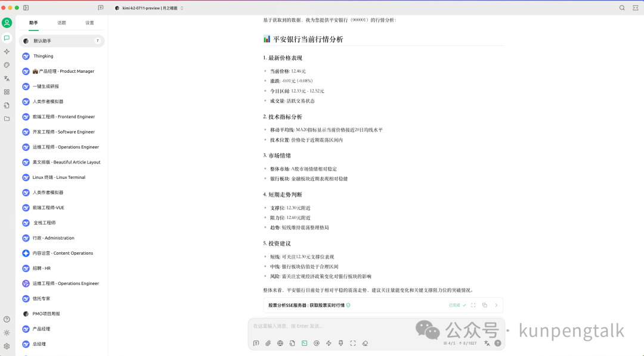This screenshot has width=644, height=356.
Task: Open the translate page from left sidebar
Action: click(7, 79)
